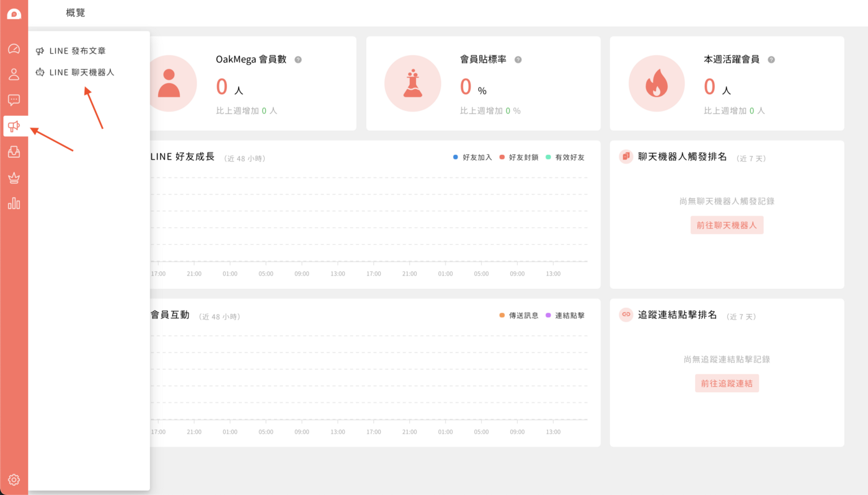This screenshot has width=868, height=495.
Task: Toggle the 好友加入 legend item
Action: [472, 157]
